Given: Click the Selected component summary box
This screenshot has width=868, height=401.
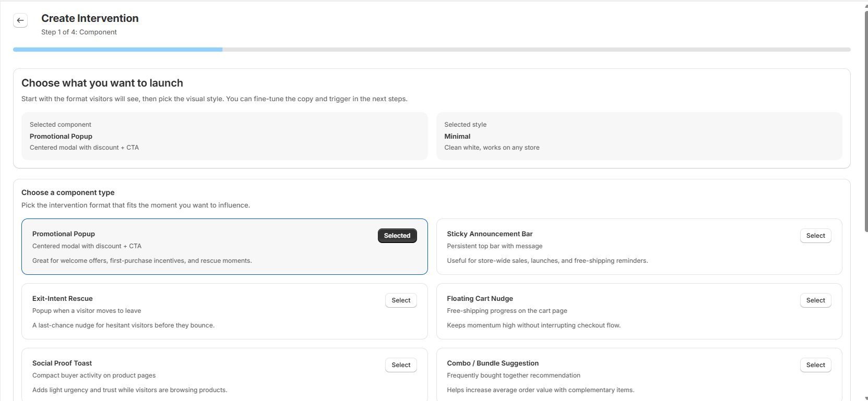Looking at the screenshot, I should 224,136.
